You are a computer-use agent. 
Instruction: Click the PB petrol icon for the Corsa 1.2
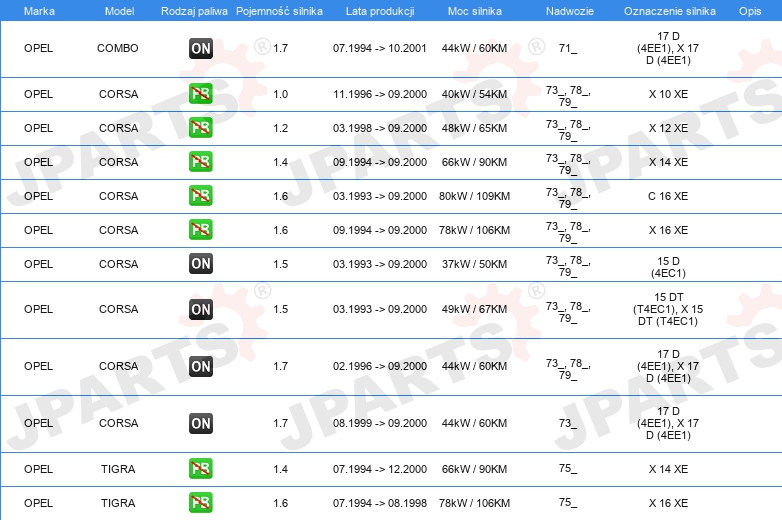200,128
